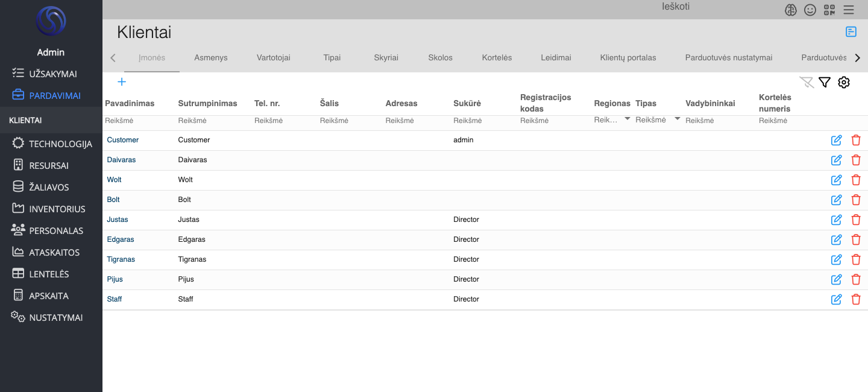This screenshot has width=868, height=392.
Task: Click the edit icon for the Wolt row
Action: click(836, 180)
